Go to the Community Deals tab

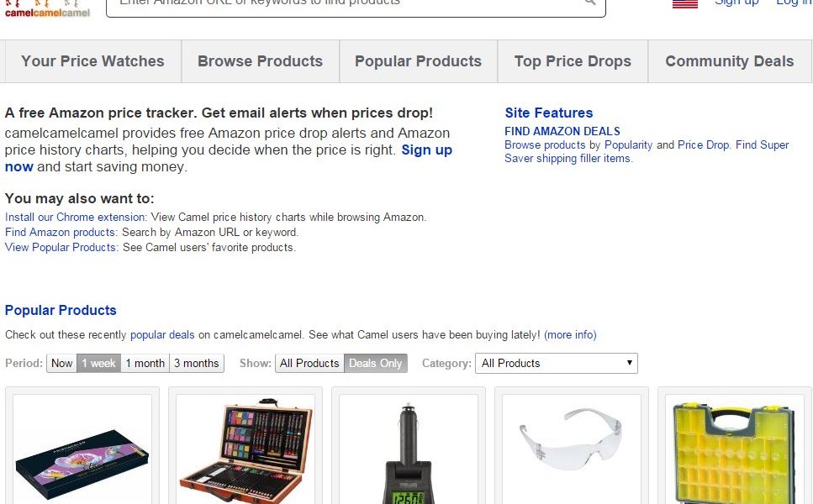tap(729, 61)
